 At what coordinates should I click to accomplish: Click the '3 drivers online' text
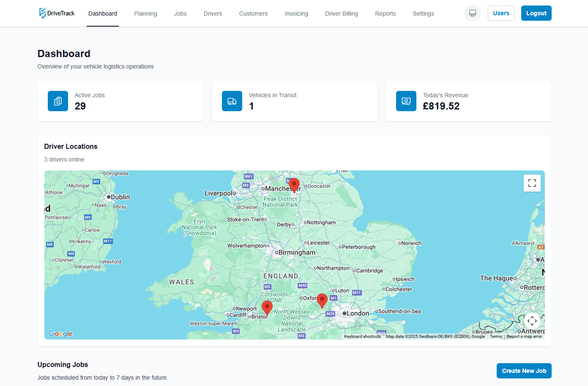coord(64,159)
